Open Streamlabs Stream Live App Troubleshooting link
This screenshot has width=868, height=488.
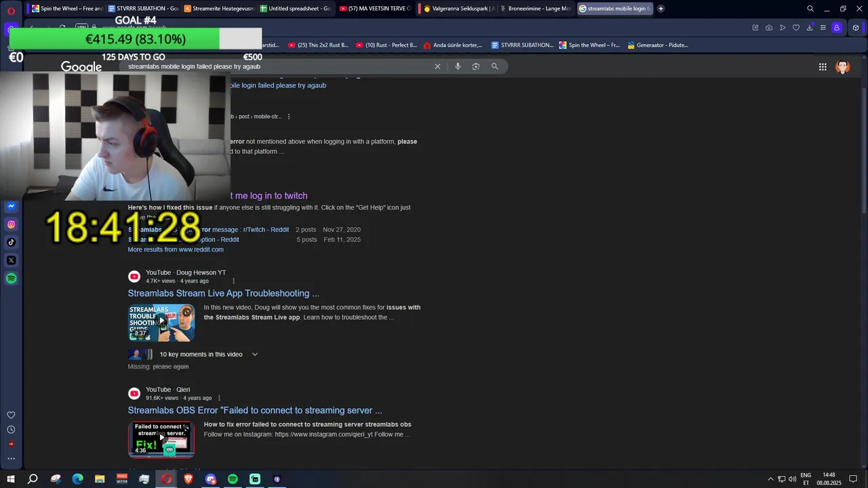tap(223, 293)
